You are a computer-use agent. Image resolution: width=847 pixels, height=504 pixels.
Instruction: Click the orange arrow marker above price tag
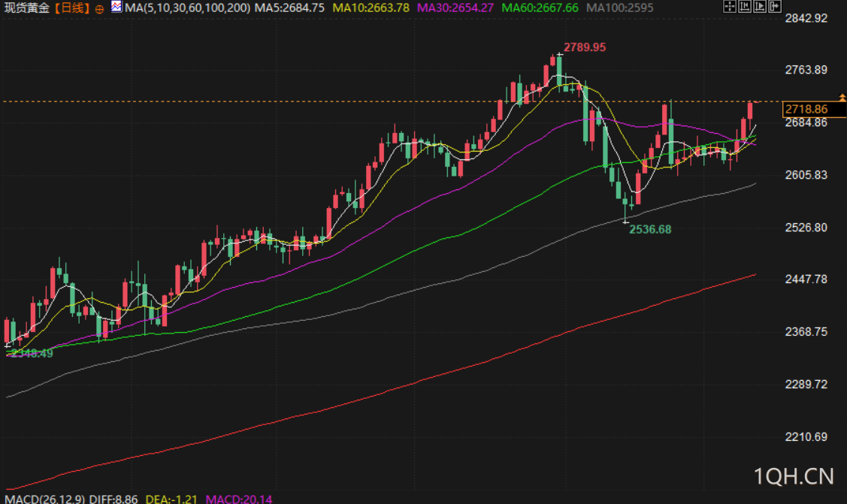[x=842, y=97]
